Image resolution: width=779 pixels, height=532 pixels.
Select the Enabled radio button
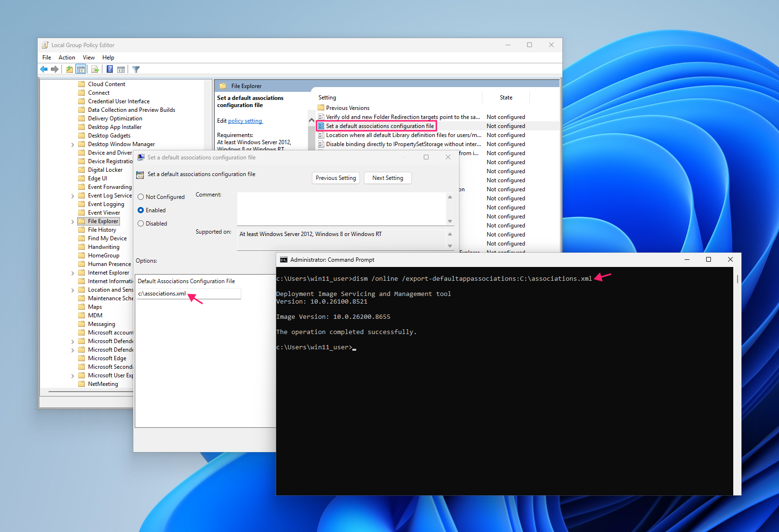pyautogui.click(x=141, y=210)
